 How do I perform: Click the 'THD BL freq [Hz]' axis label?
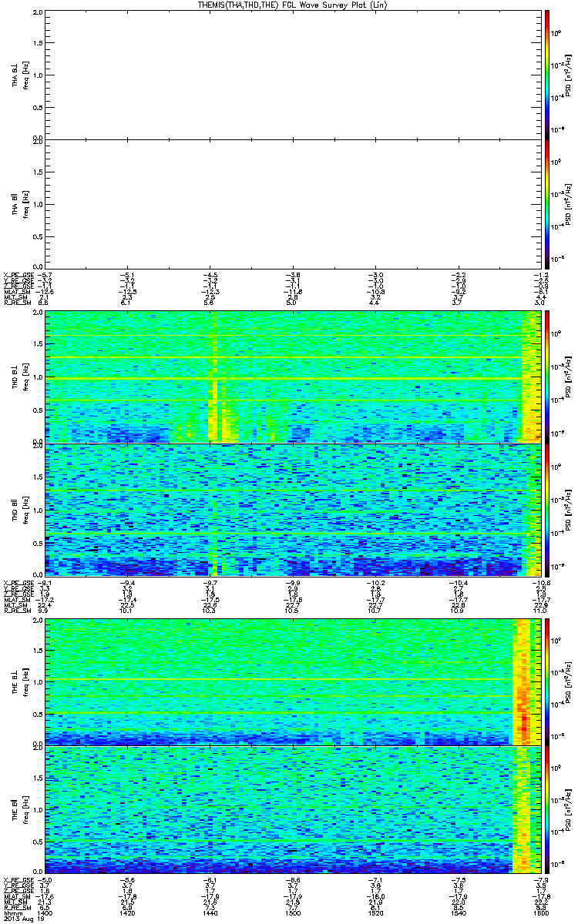click(20, 378)
